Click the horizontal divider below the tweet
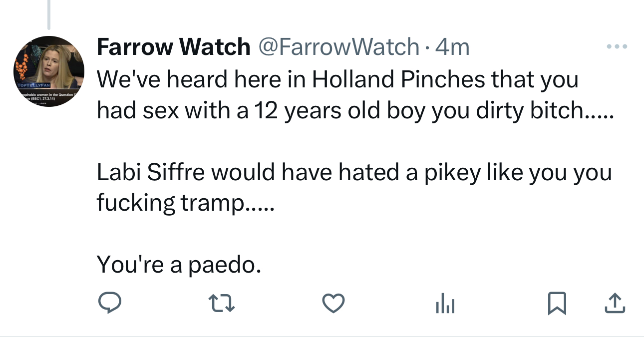 [322, 336]
